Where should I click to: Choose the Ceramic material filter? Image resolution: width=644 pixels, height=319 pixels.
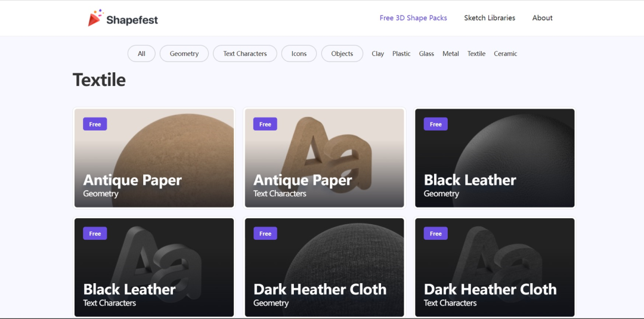(505, 54)
